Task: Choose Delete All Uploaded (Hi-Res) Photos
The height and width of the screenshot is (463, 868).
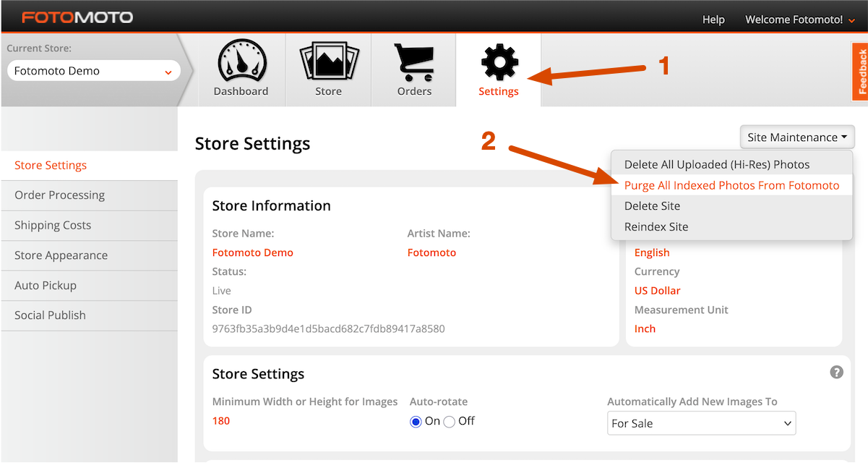Action: 731,164
